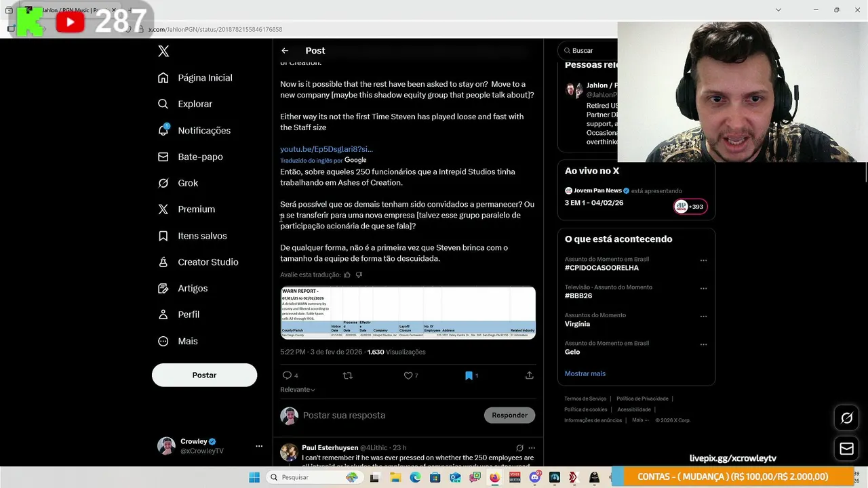868x488 pixels.
Task: Expand the Relevante sort dropdown
Action: 298,390
